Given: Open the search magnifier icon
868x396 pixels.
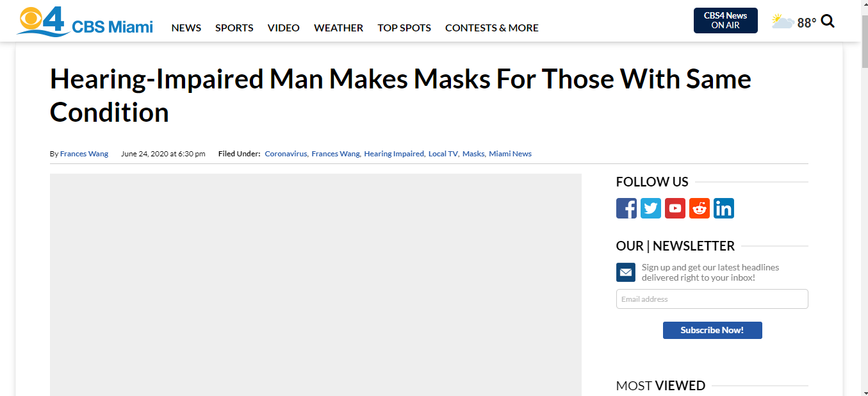Looking at the screenshot, I should 828,21.
